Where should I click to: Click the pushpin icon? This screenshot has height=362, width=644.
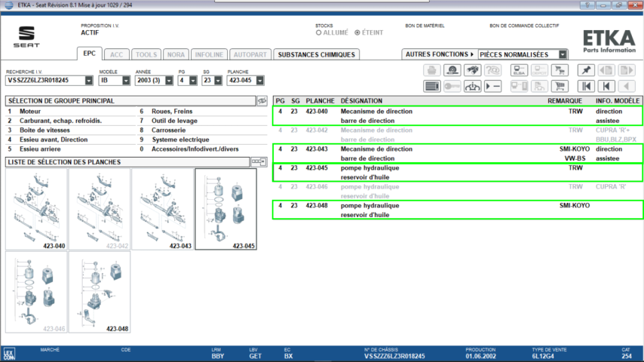(x=586, y=70)
